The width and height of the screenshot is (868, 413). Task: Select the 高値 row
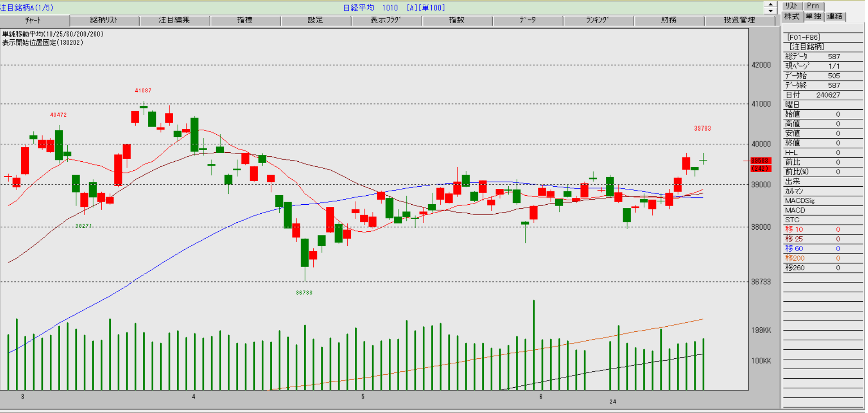tap(823, 124)
